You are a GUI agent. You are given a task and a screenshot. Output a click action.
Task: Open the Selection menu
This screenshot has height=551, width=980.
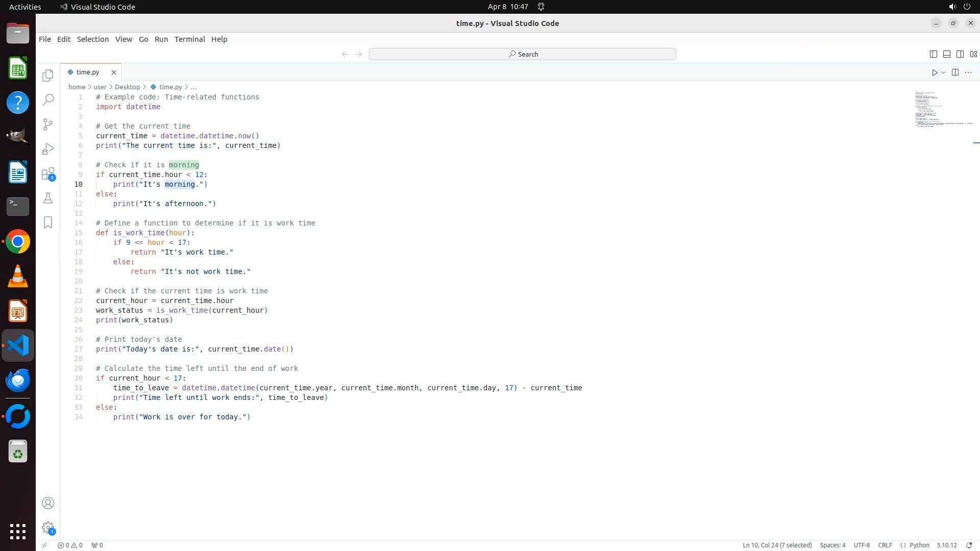pyautogui.click(x=92, y=39)
